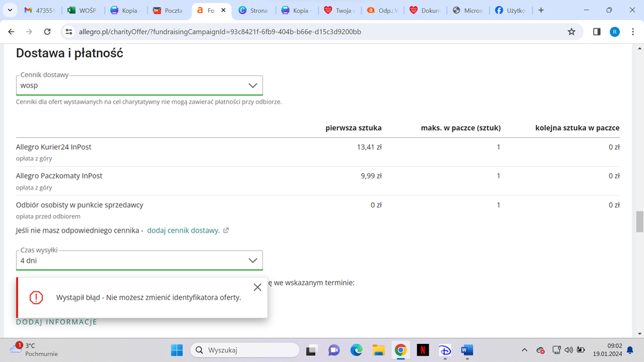The height and width of the screenshot is (362, 644).
Task: Open Netflix from the taskbar
Action: click(x=423, y=350)
